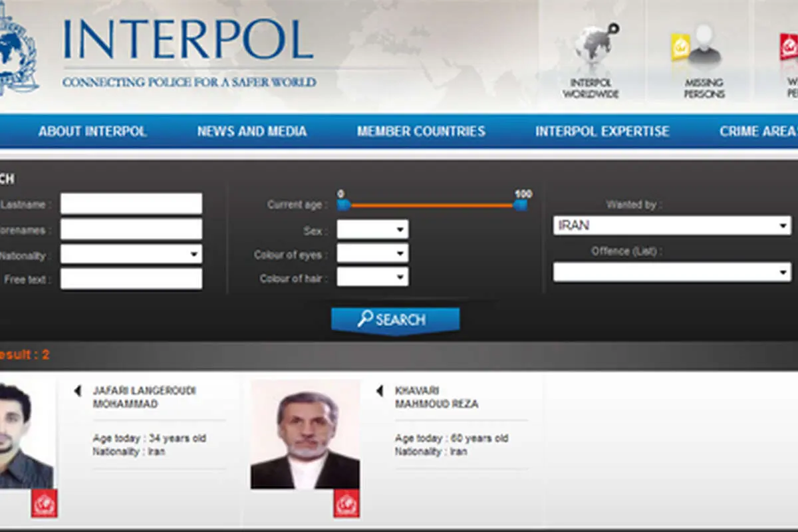Open the Wanted by IRAN dropdown
The width and height of the screenshot is (798, 532).
672,225
